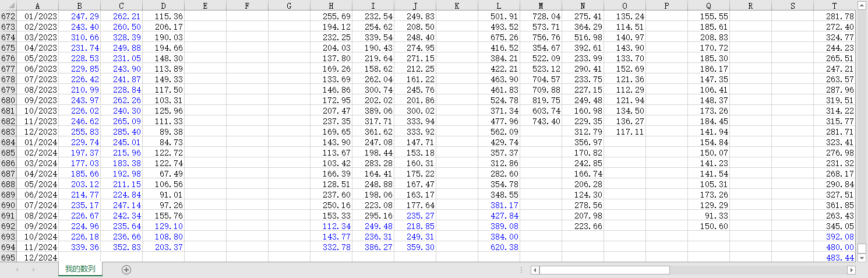
Task: Select cell showing 743.40 in column M
Action: click(541, 121)
